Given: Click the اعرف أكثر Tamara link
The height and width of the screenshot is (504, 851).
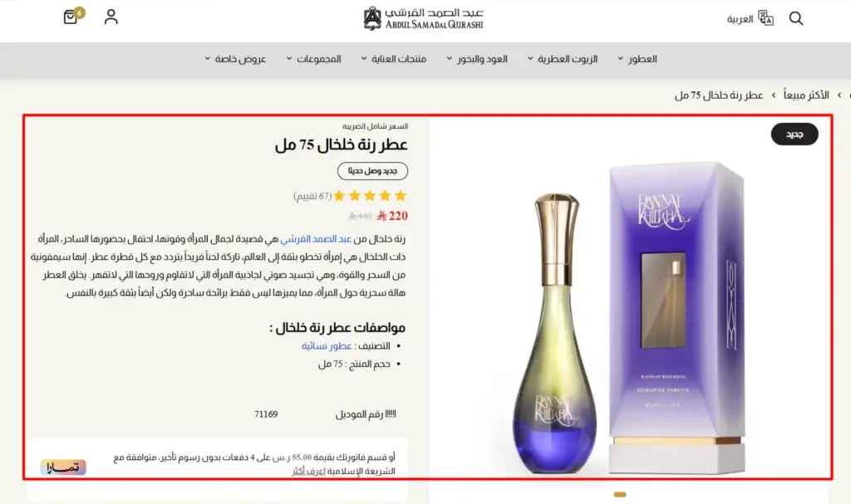Looking at the screenshot, I should pos(308,471).
